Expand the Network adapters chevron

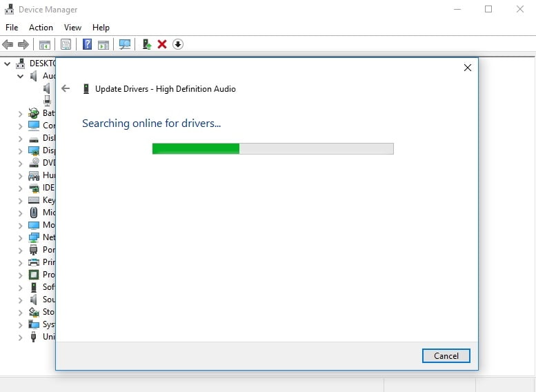pos(21,237)
